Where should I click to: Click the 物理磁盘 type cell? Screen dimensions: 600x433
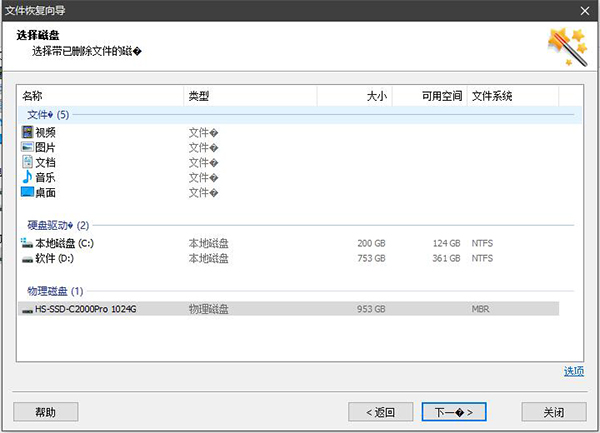209,309
